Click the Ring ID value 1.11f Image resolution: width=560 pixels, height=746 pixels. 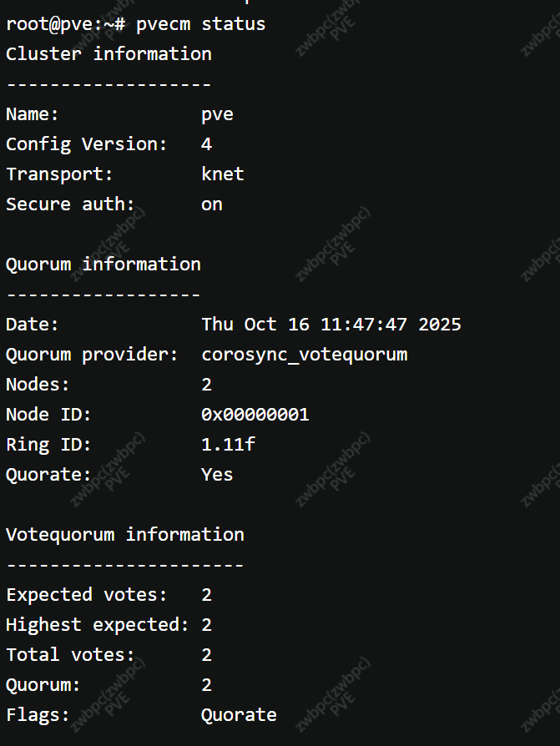pos(228,444)
